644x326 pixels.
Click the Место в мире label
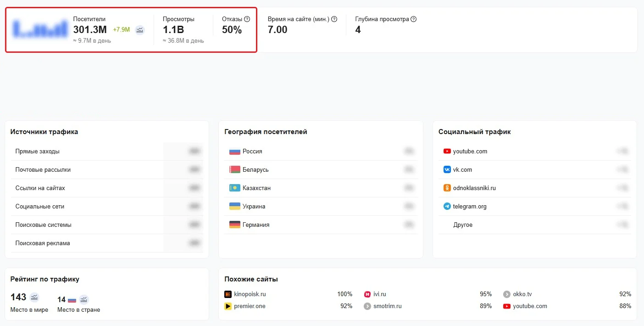pos(29,310)
